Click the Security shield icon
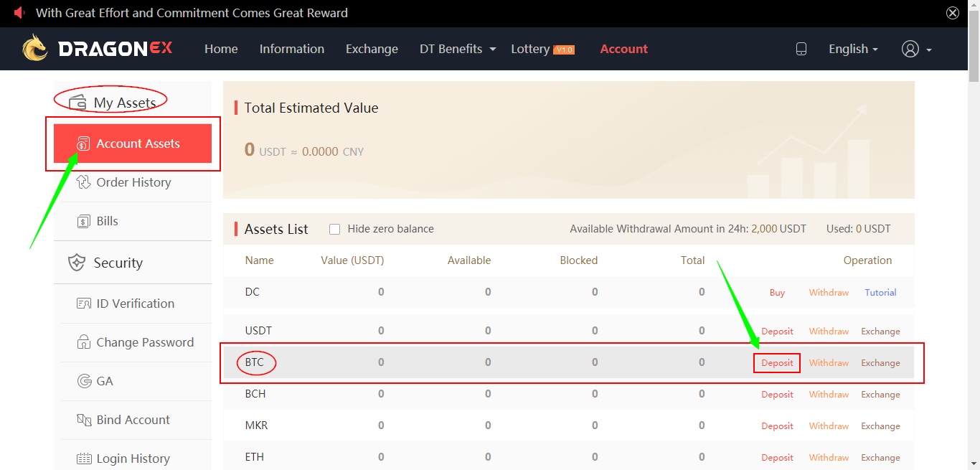Image resolution: width=980 pixels, height=470 pixels. 77,263
